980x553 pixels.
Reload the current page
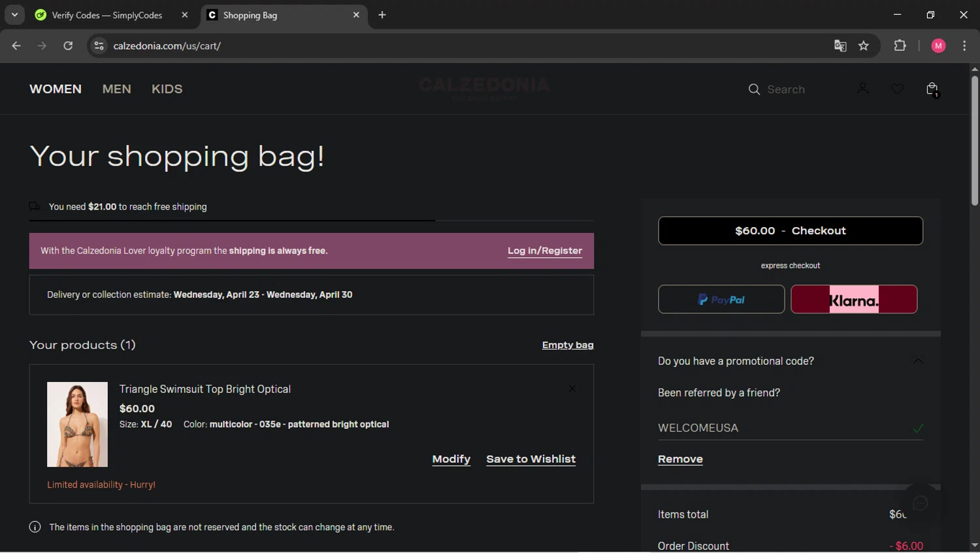click(68, 46)
